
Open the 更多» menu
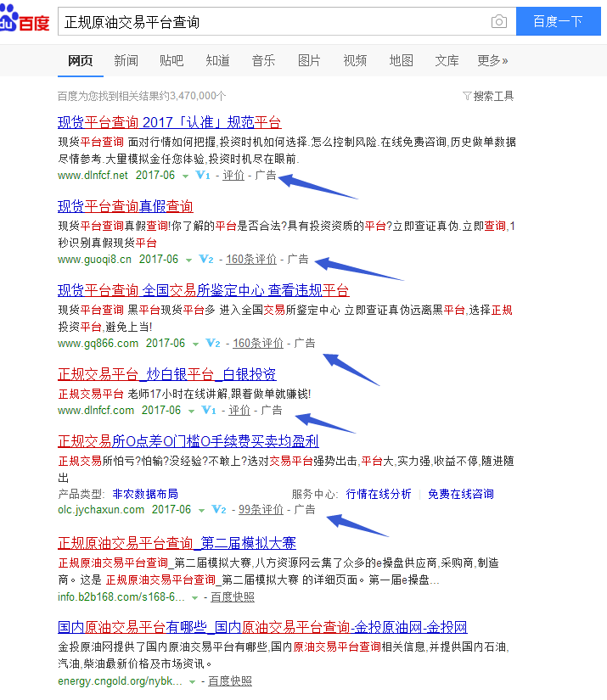point(492,60)
